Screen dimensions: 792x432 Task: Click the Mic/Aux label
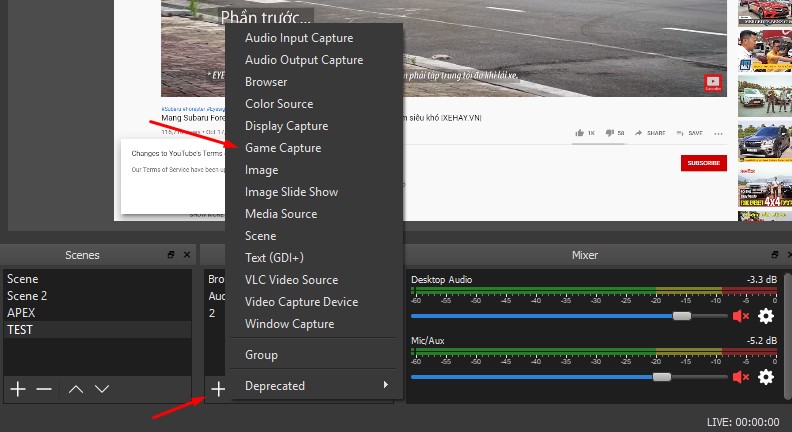(428, 341)
